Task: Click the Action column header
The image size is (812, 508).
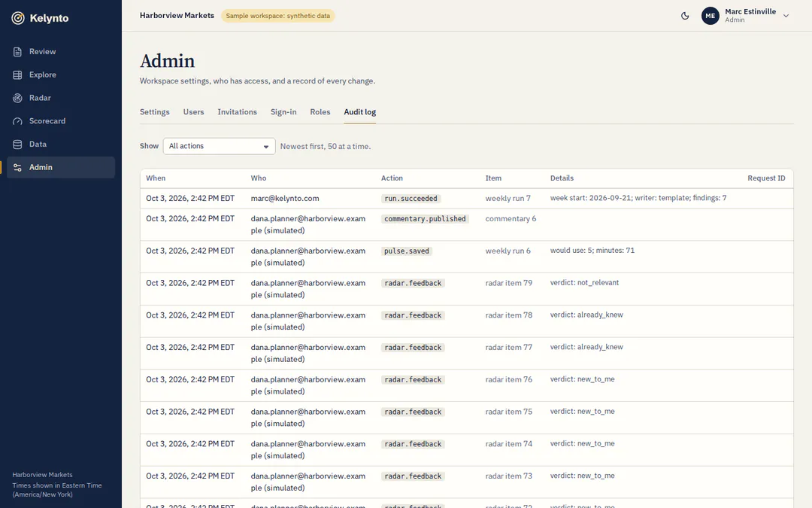Action: coord(392,178)
